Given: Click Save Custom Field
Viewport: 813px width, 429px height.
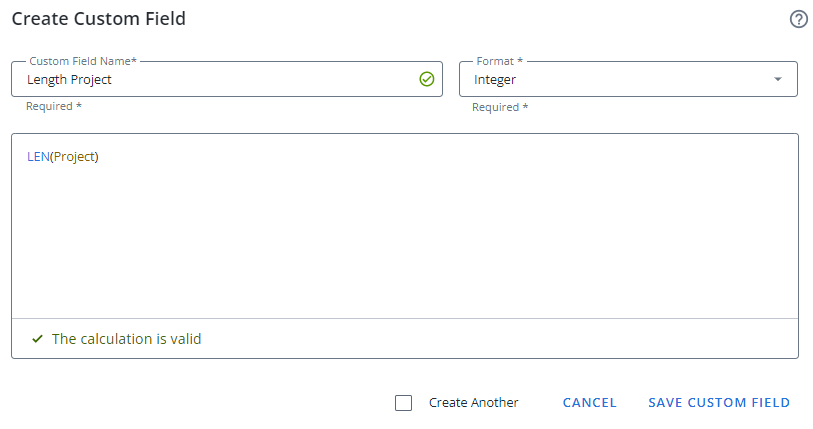Looking at the screenshot, I should click(719, 403).
